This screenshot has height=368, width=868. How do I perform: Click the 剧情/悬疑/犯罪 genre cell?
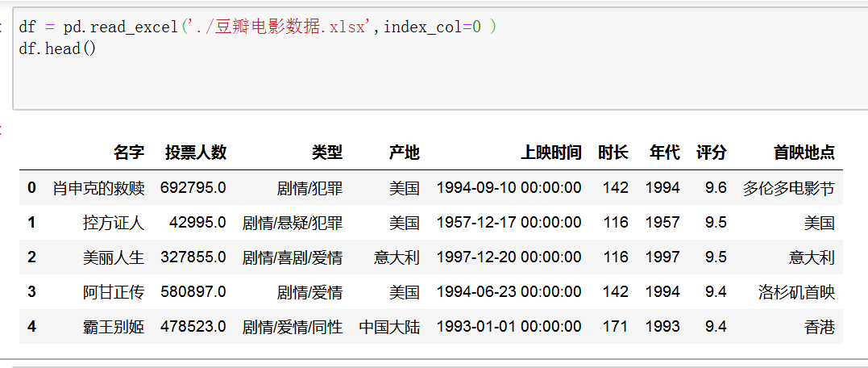pyautogui.click(x=293, y=223)
